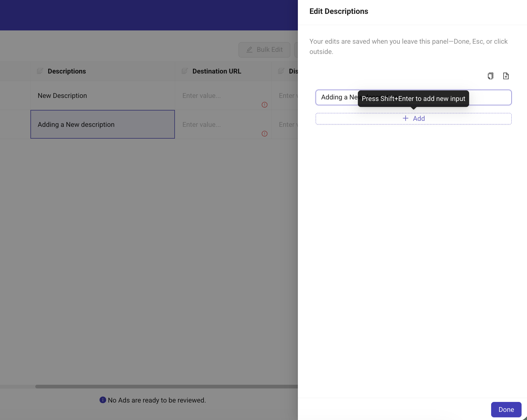This screenshot has width=527, height=420.
Task: Click the Done button
Action: 506,409
